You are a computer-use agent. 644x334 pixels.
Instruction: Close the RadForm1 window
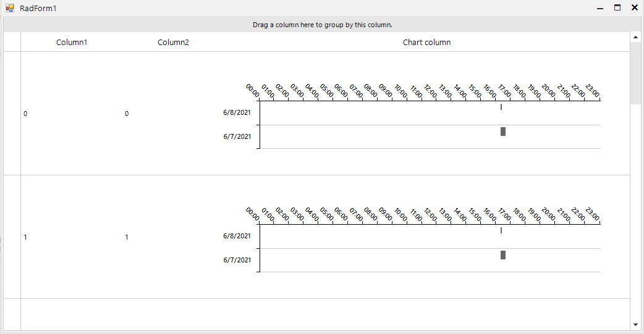(x=634, y=8)
